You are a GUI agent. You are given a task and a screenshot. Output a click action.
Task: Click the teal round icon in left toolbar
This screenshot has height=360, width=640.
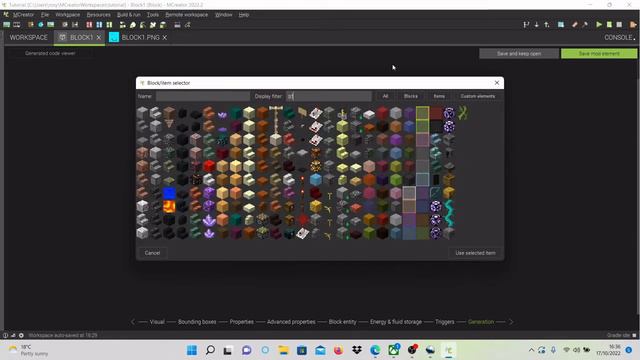pos(41,25)
